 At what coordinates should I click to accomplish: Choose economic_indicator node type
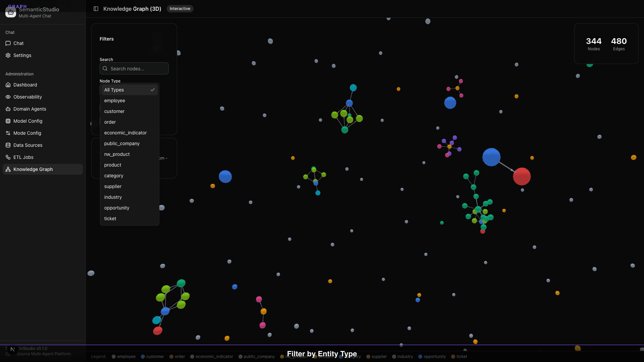coord(129,133)
